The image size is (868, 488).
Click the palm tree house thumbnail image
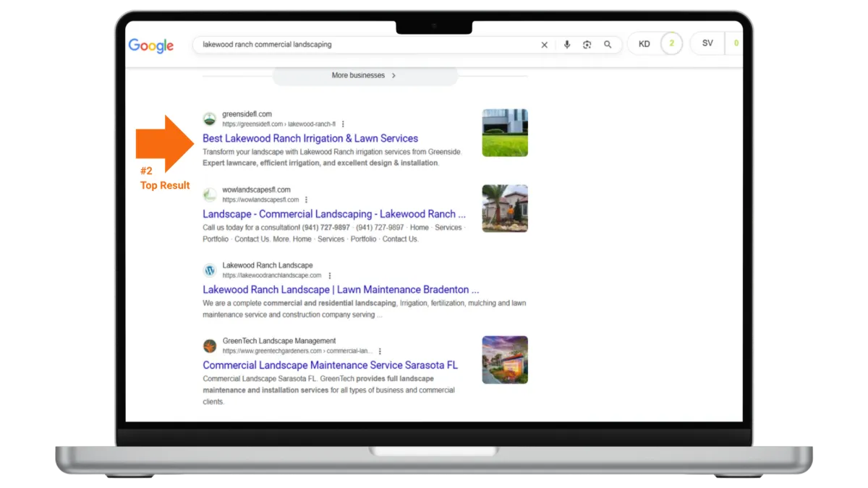point(505,208)
